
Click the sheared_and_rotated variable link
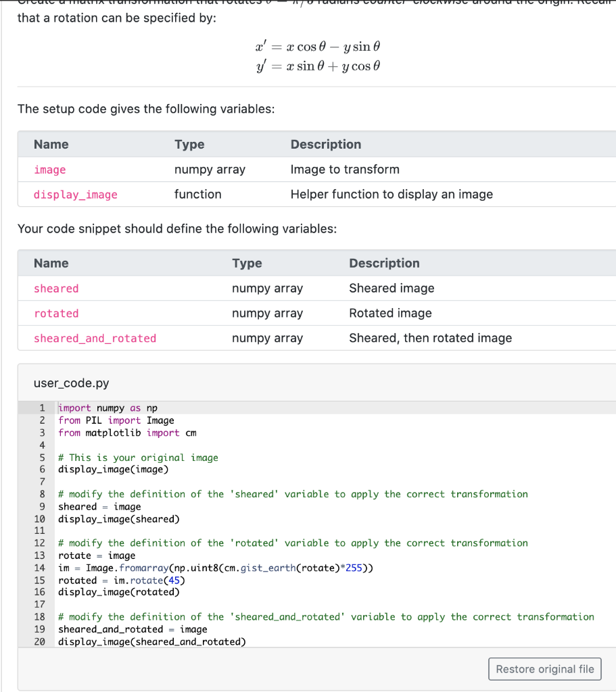coord(95,338)
